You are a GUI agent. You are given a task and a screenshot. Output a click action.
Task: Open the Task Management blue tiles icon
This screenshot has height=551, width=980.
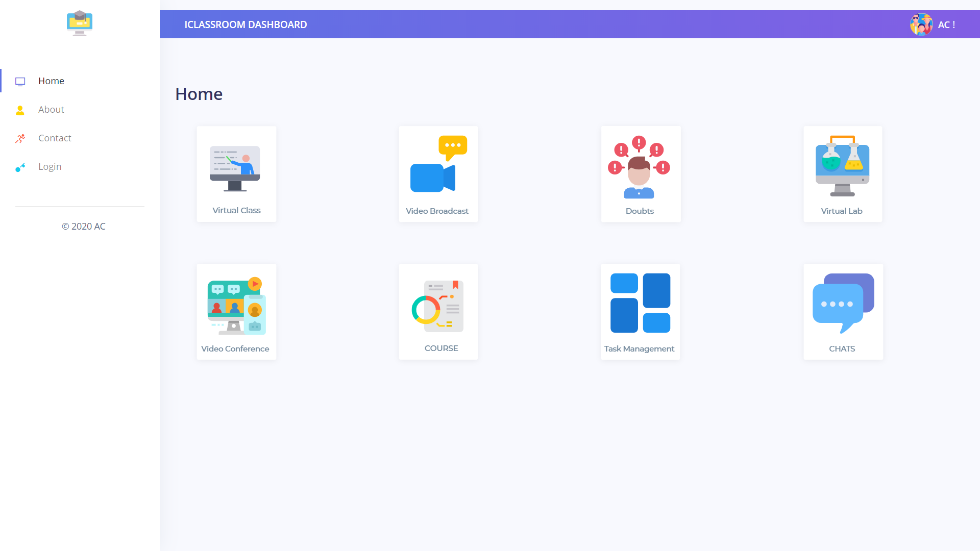[640, 303]
